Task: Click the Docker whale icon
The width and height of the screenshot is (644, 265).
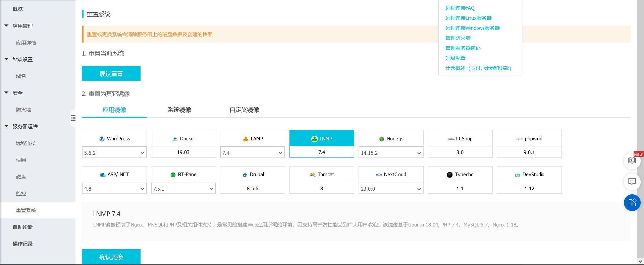Action: coord(175,139)
